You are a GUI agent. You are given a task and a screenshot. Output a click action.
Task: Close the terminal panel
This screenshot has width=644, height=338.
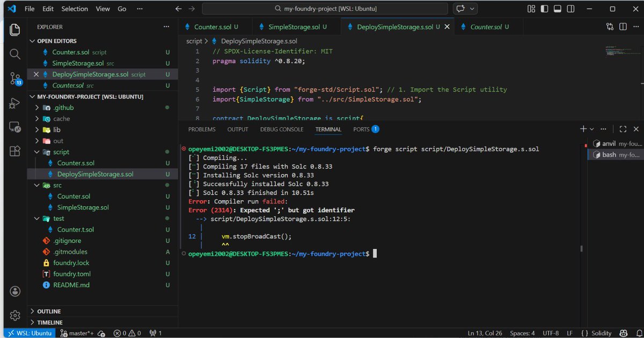[x=636, y=129]
